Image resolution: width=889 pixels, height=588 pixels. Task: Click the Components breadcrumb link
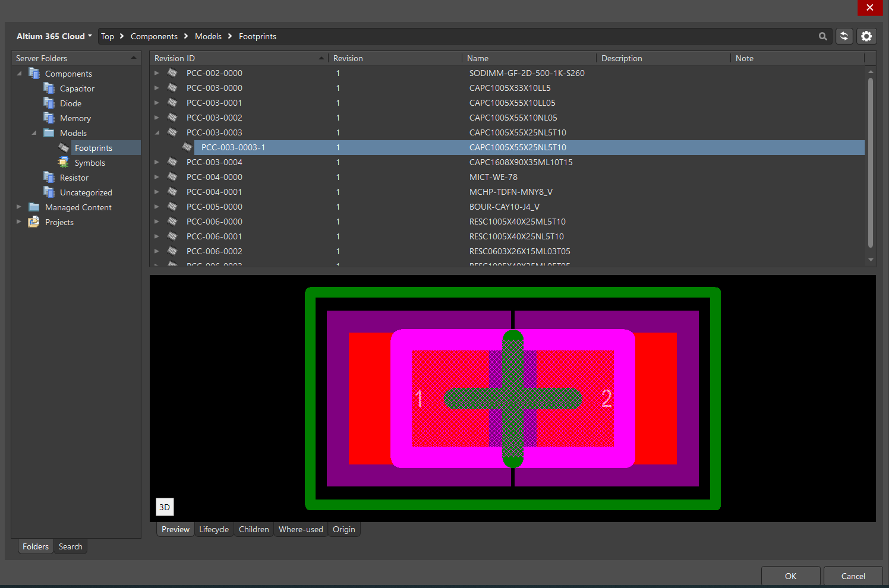tap(154, 36)
